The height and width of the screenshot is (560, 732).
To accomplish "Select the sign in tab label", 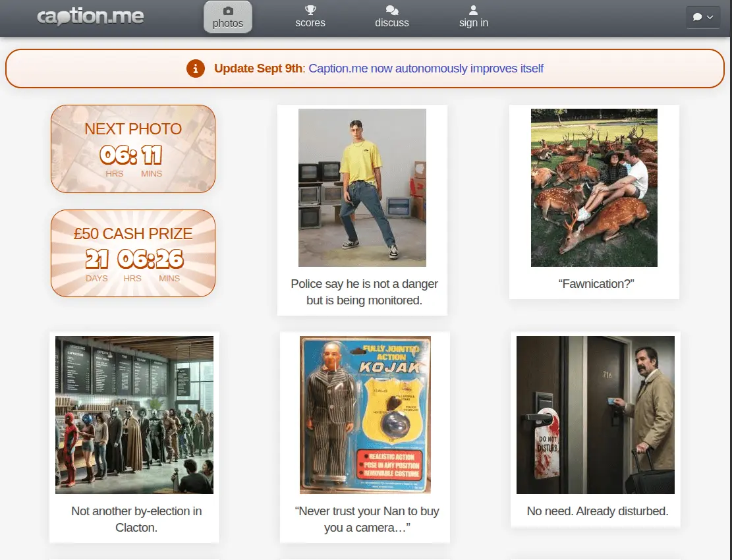I will point(473,23).
